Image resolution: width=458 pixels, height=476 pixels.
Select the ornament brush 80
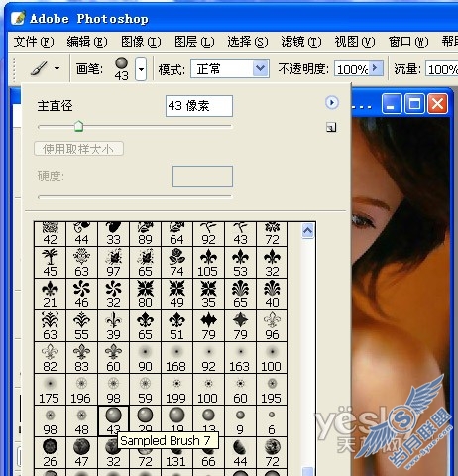click(x=145, y=295)
